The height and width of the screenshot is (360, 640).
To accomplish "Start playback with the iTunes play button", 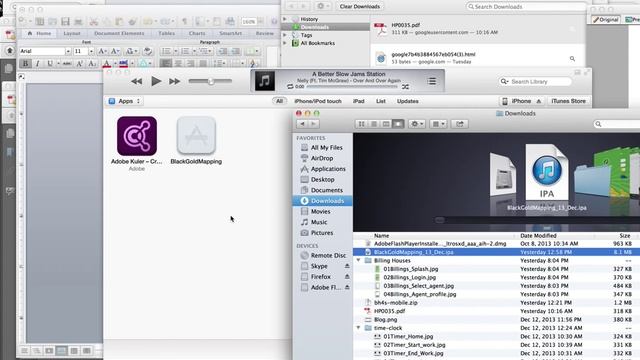I will click(x=156, y=81).
